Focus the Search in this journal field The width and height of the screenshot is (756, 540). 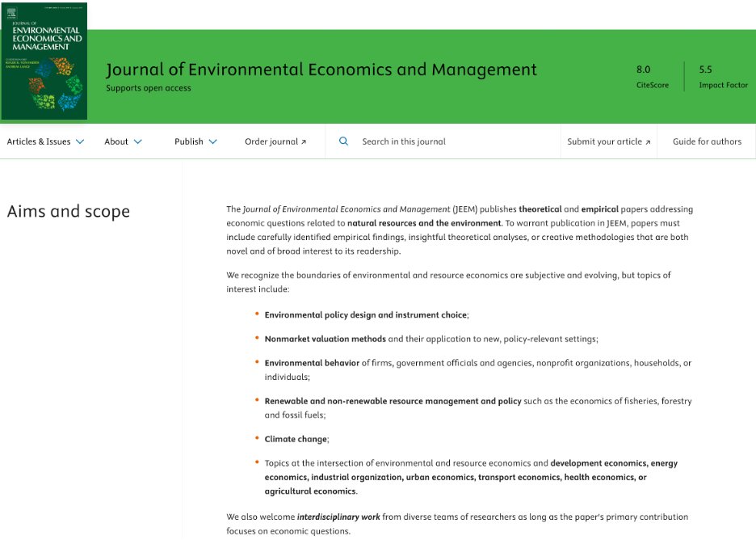point(443,141)
